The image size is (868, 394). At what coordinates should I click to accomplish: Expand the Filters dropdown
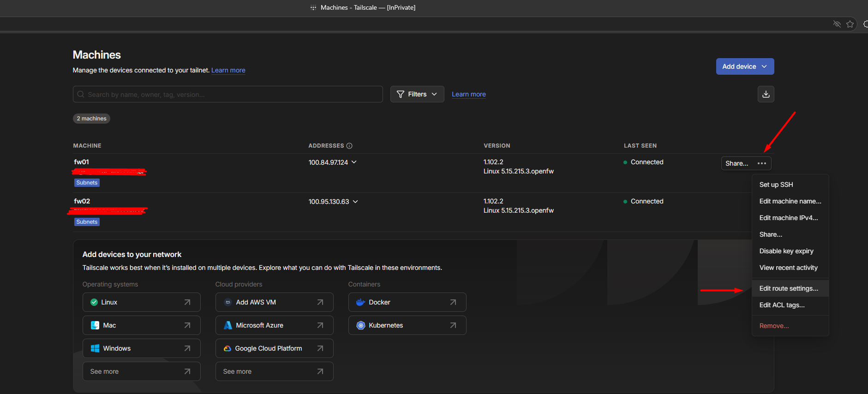(417, 94)
